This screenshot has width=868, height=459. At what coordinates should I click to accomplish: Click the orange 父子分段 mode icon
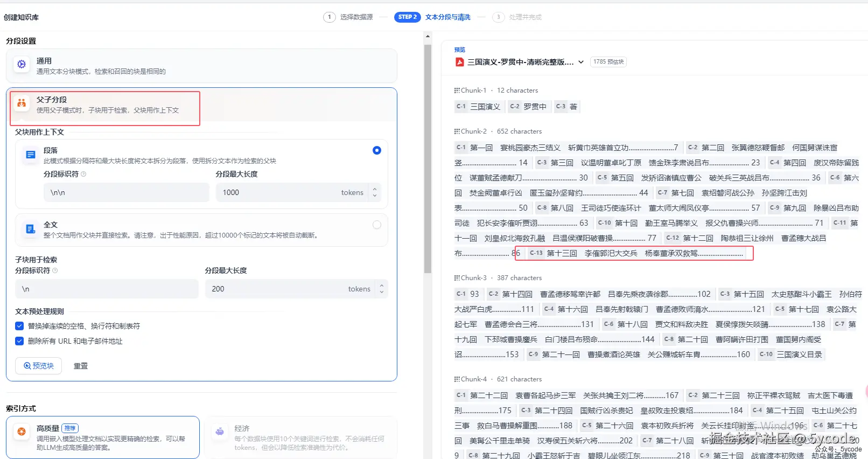[22, 103]
